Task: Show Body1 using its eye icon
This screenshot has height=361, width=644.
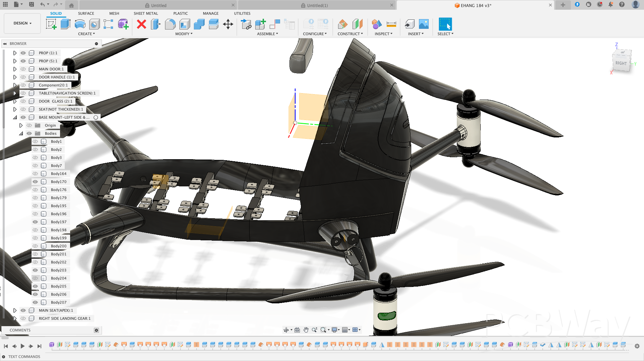Action: [35, 141]
